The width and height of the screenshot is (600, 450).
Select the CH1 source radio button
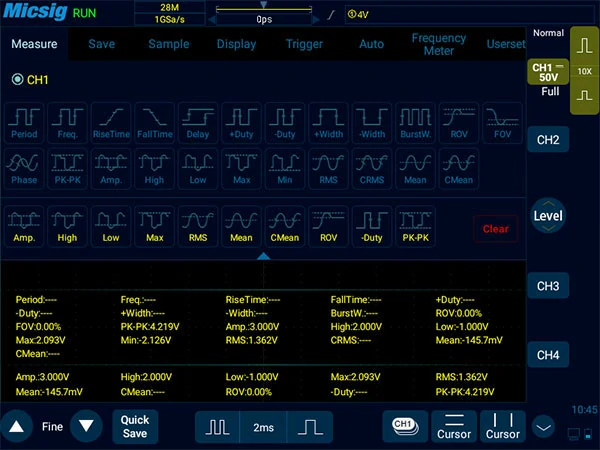pyautogui.click(x=18, y=80)
